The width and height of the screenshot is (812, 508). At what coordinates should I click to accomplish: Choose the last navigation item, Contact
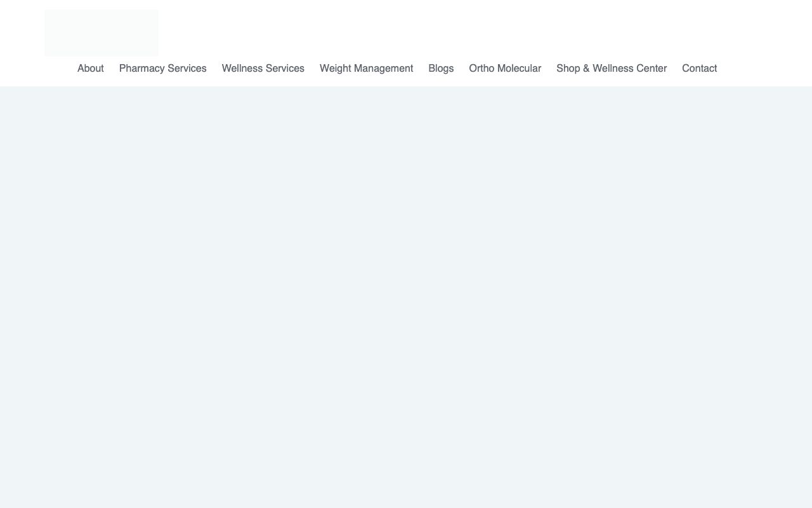[699, 68]
